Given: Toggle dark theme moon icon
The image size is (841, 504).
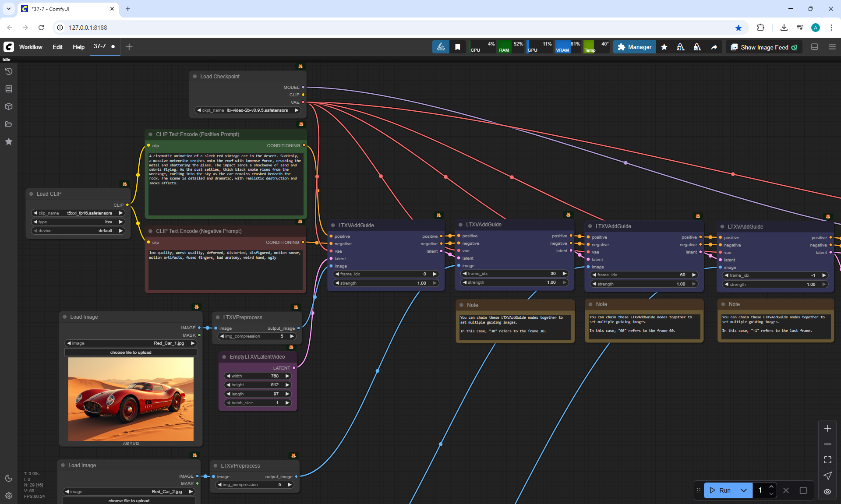Looking at the screenshot, I should point(9,478).
